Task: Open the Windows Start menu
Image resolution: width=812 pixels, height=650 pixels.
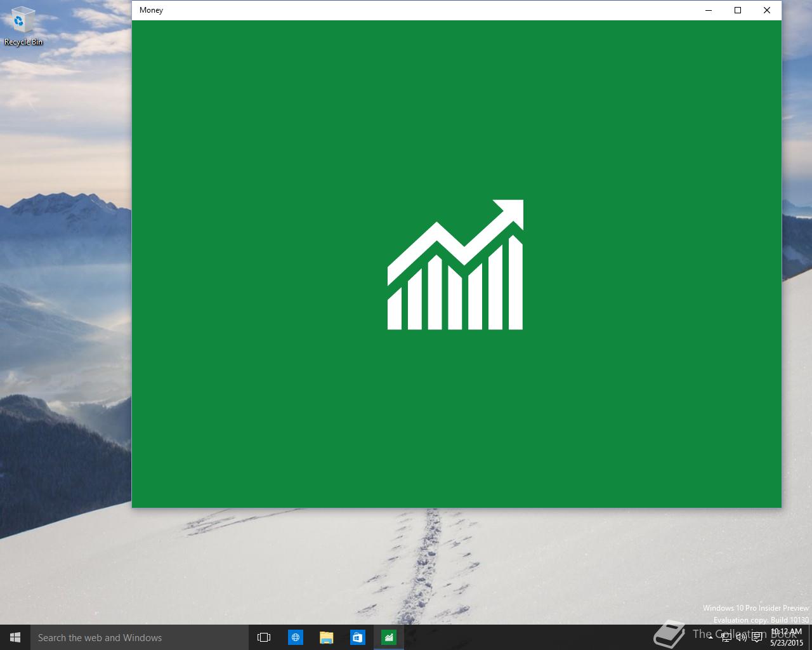Action: point(15,637)
